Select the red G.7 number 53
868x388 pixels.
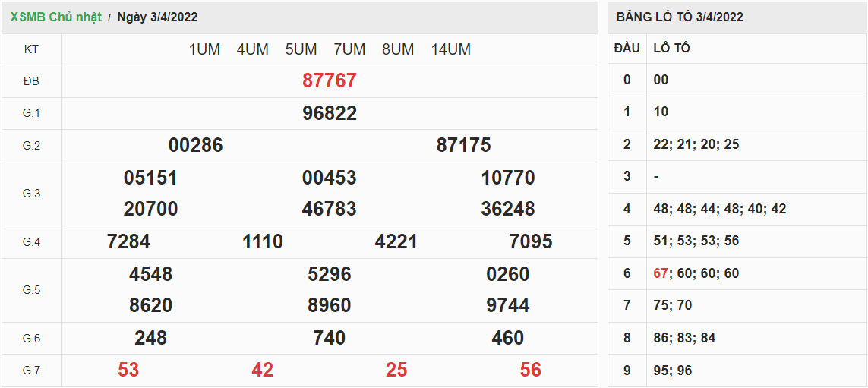128,370
